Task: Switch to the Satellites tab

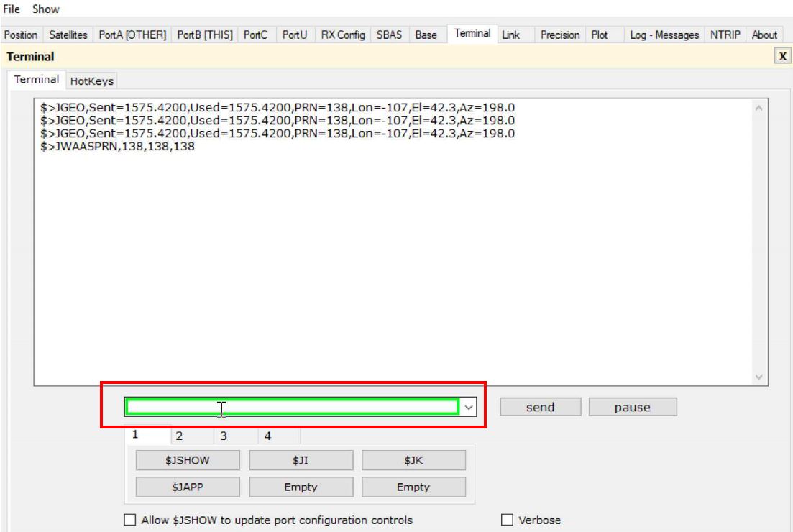Action: pyautogui.click(x=68, y=35)
